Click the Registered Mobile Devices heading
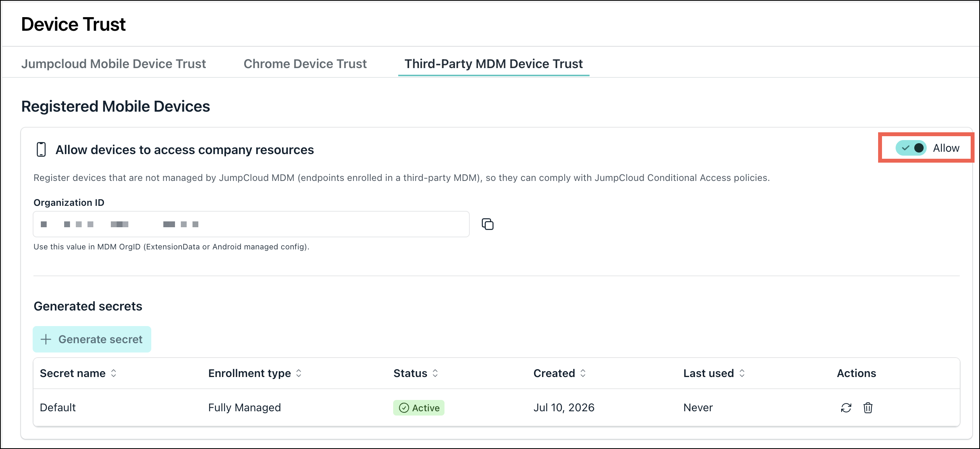The height and width of the screenshot is (449, 980). tap(115, 106)
